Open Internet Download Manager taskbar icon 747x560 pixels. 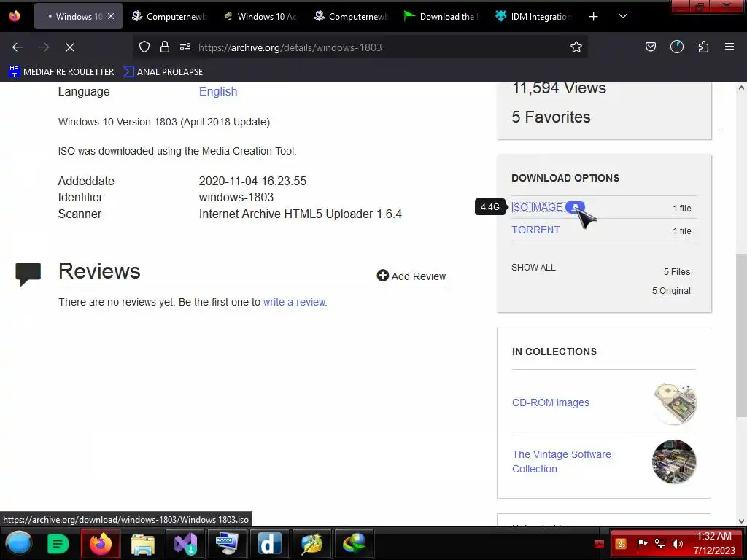[354, 544]
